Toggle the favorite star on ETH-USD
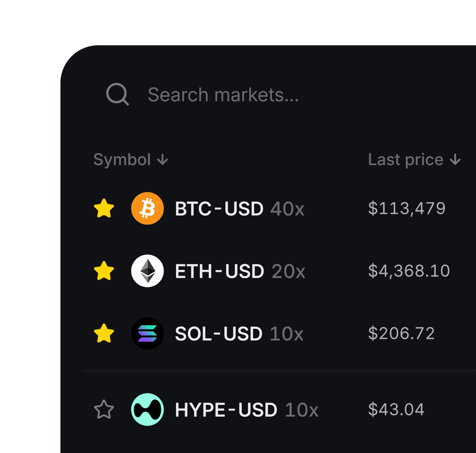The height and width of the screenshot is (453, 476). click(x=104, y=271)
